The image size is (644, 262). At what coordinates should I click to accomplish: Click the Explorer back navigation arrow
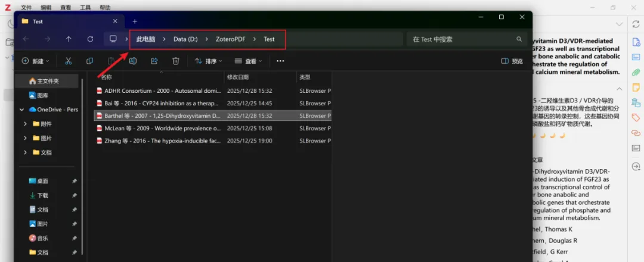pyautogui.click(x=26, y=39)
